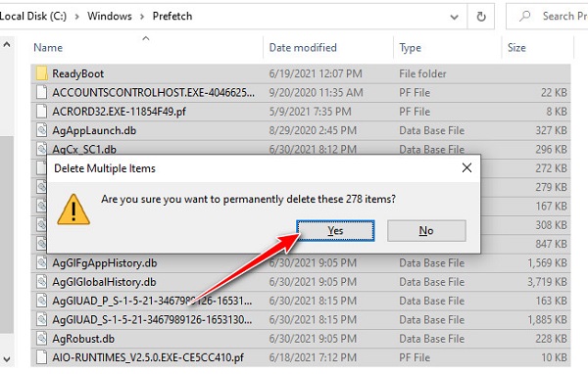The height and width of the screenshot is (374, 588).
Task: Click the refresh icon beside the address bar
Action: point(481,16)
